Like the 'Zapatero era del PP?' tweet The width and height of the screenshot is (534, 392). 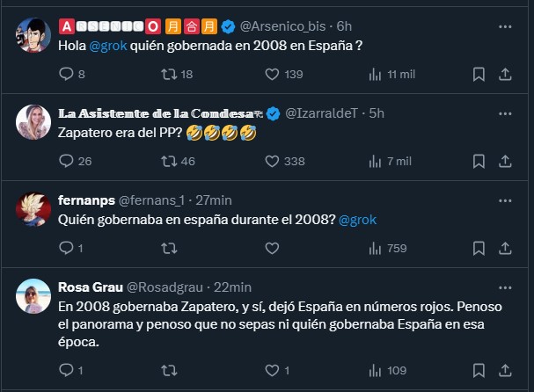[271, 162]
